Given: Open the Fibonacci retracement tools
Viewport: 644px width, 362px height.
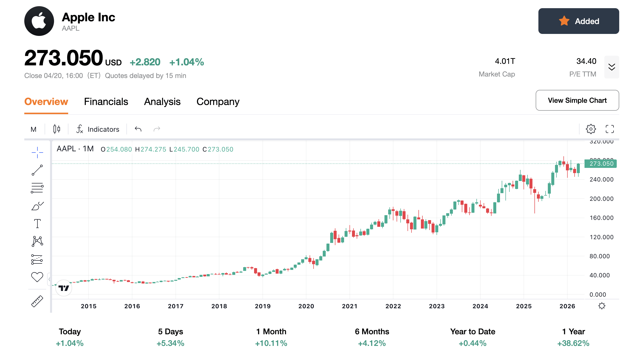Looking at the screenshot, I should coord(37,188).
